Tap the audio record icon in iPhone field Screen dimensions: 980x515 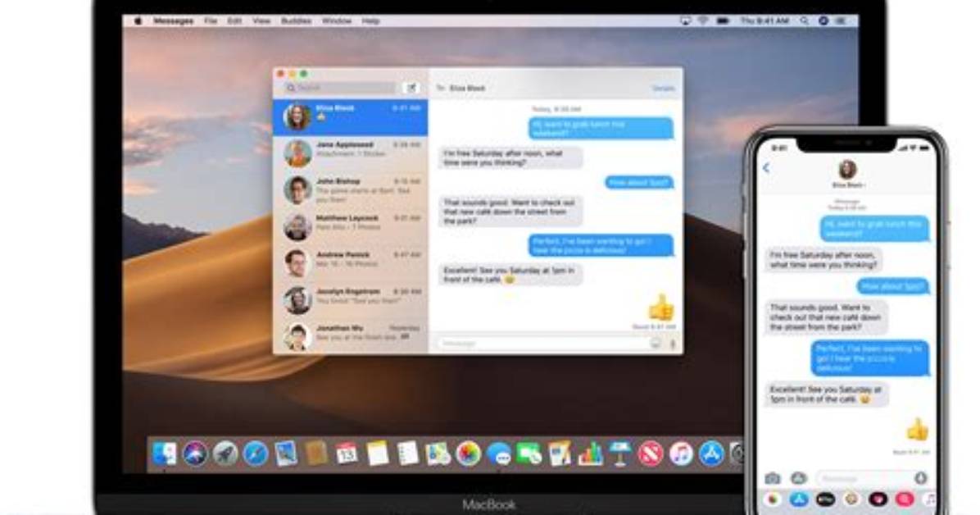click(x=921, y=479)
